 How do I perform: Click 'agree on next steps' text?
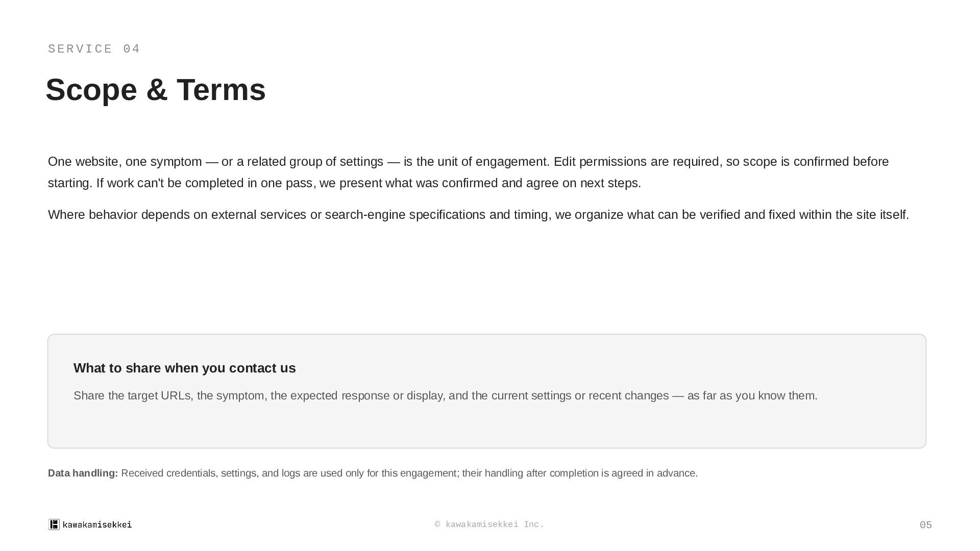[x=583, y=183]
